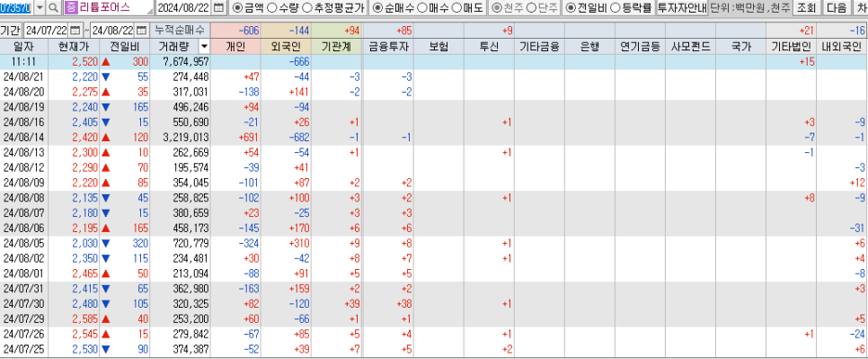Select the 매도 radio button
Viewport: 868px width, 359px height.
pos(456,8)
